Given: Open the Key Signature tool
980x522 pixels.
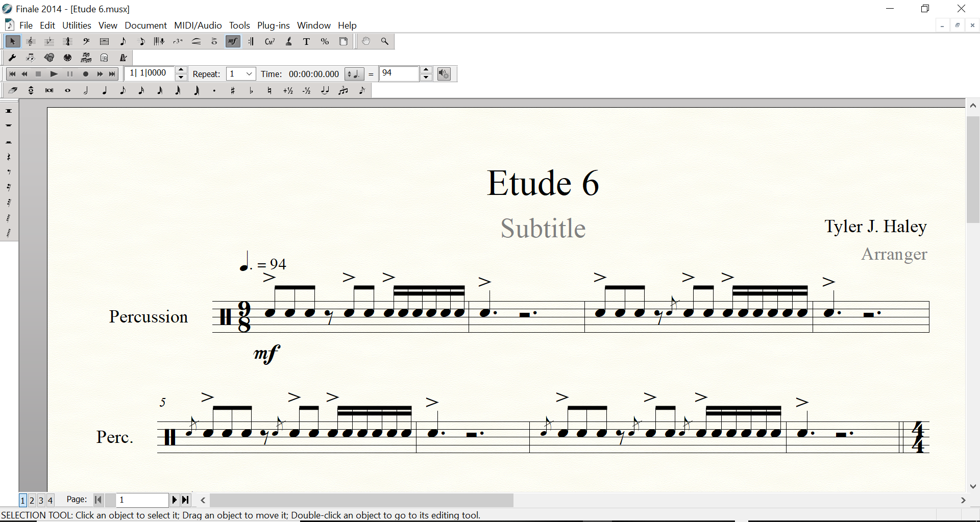Looking at the screenshot, I should (x=49, y=41).
